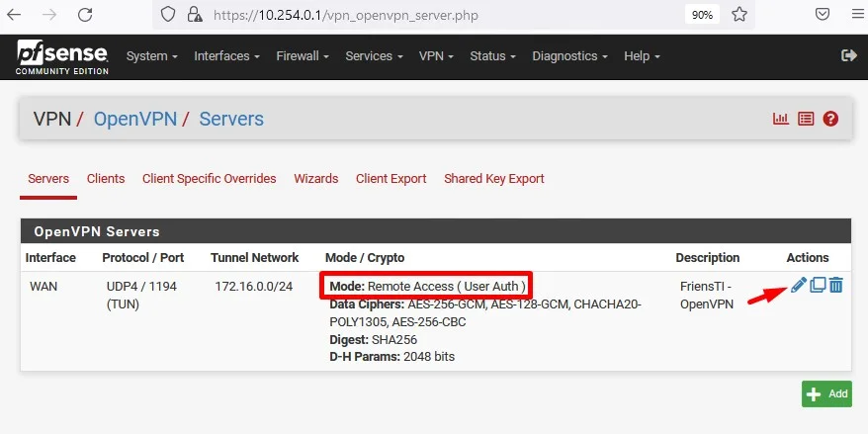Go back with browser back arrow
The width and height of the screenshot is (868, 434).
point(14,15)
